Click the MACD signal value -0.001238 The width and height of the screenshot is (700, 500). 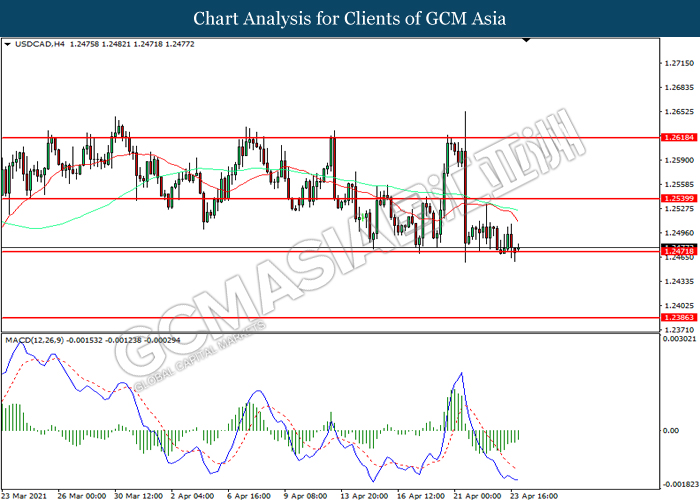[123, 340]
